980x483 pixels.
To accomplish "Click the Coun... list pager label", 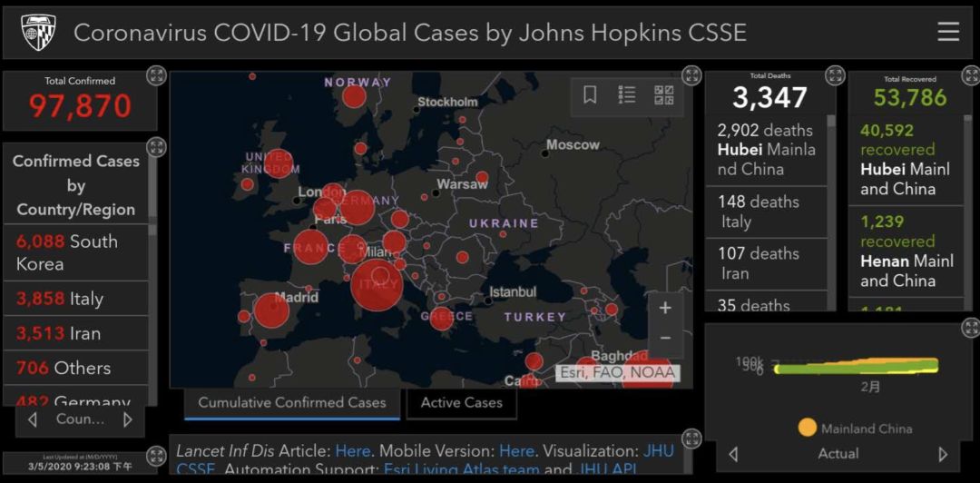I will click(80, 419).
